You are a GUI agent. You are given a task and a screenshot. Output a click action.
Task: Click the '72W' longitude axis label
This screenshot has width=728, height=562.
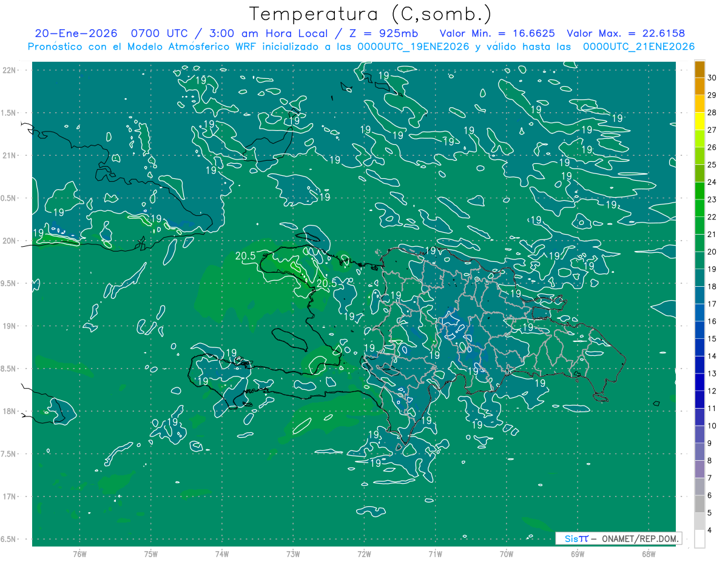pos(364,554)
